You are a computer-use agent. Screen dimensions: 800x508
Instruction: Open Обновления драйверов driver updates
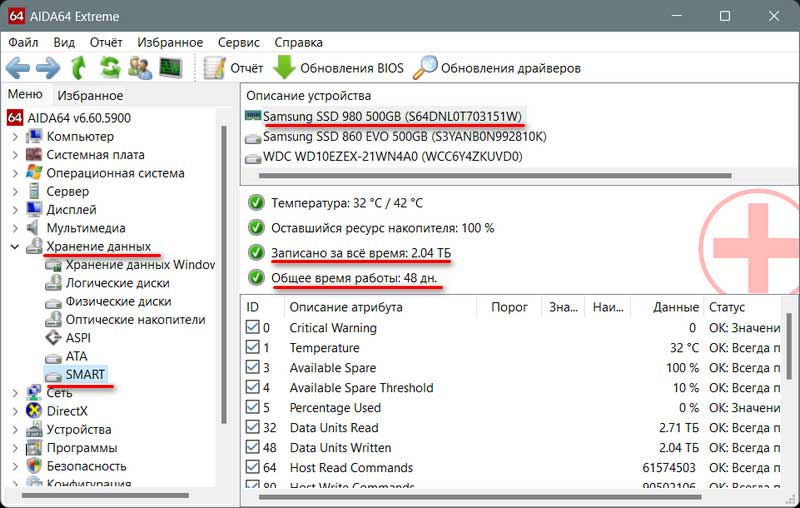point(497,68)
